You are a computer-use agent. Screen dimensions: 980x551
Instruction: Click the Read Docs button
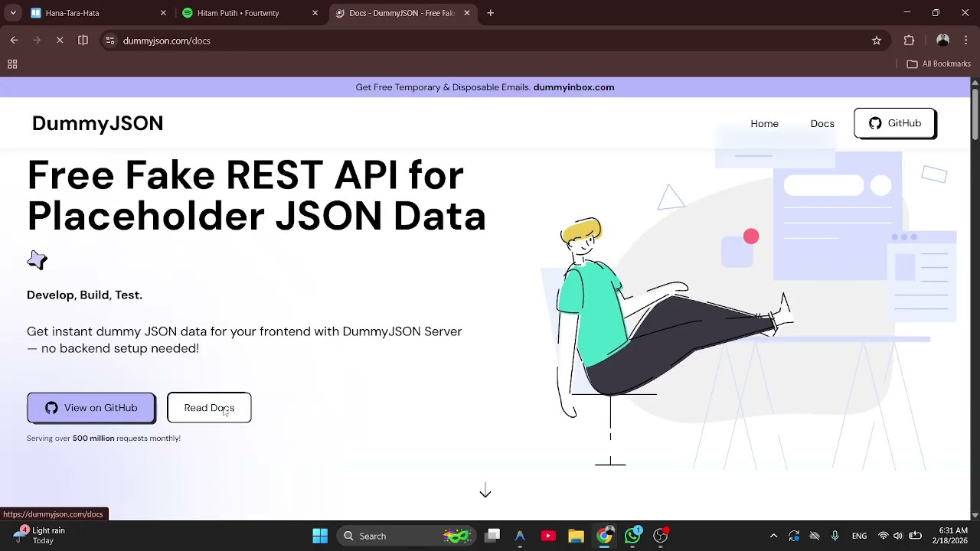pyautogui.click(x=209, y=408)
